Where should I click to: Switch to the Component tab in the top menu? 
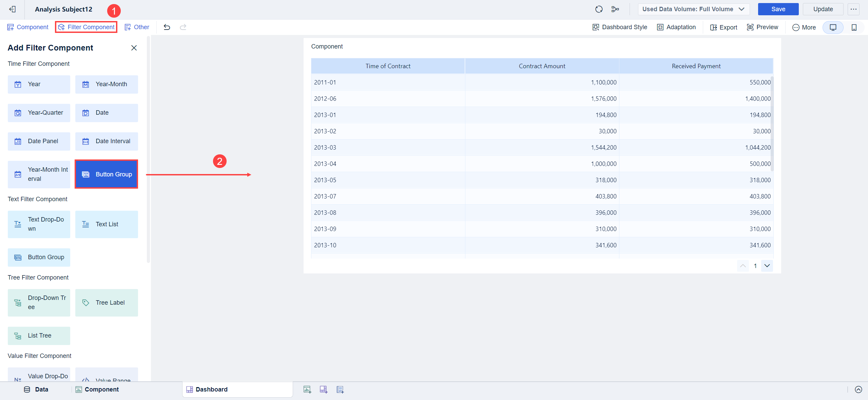(x=27, y=27)
